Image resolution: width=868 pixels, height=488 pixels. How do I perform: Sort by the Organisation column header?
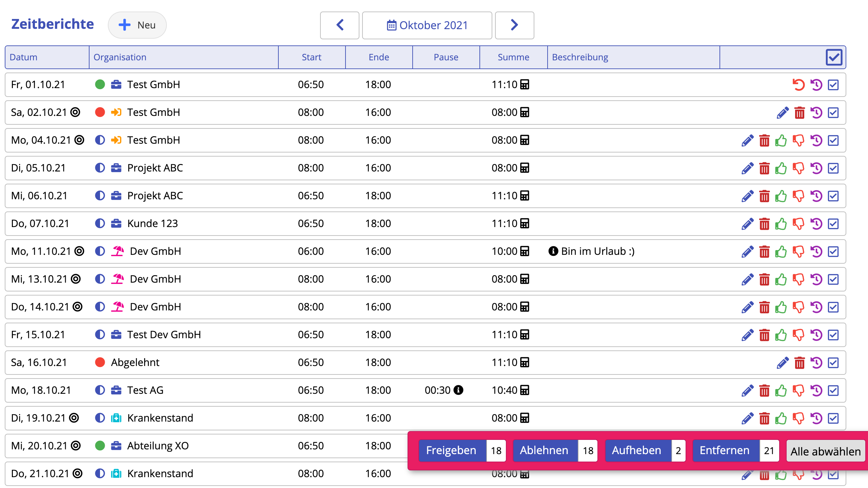[x=120, y=57]
